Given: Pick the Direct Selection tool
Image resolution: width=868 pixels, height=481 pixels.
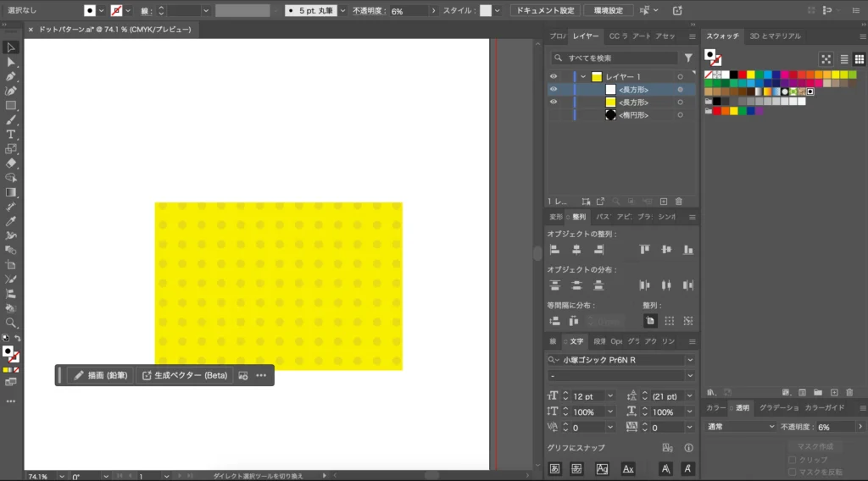Looking at the screenshot, I should [x=11, y=62].
